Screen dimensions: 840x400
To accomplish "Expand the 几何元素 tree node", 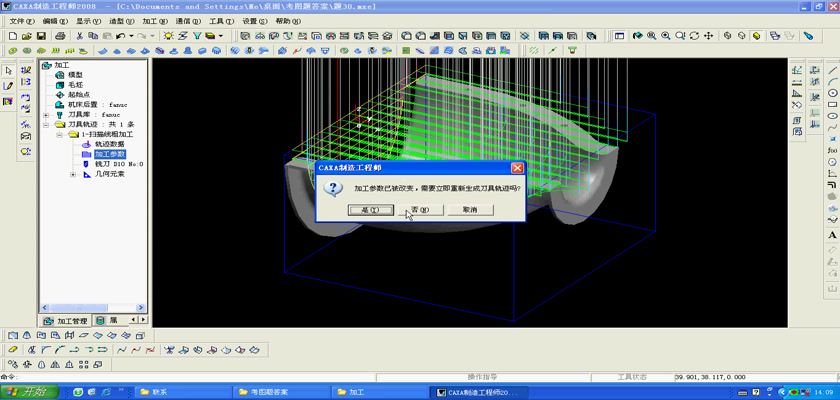I will point(73,175).
